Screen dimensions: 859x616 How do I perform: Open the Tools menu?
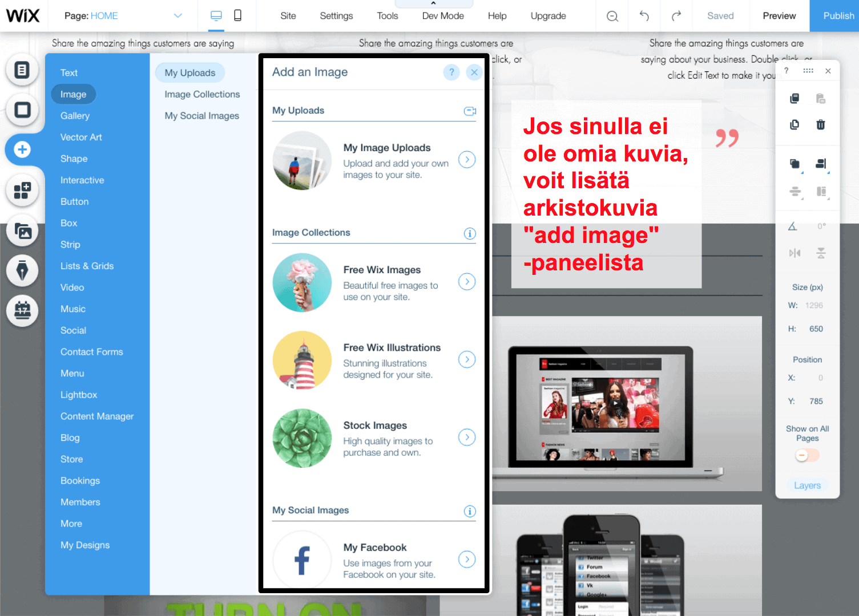pyautogui.click(x=388, y=16)
